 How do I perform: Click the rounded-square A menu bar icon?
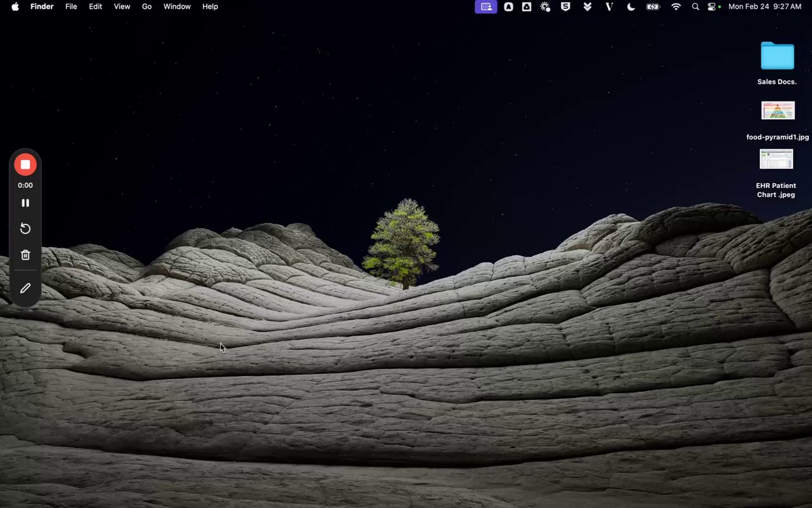509,6
